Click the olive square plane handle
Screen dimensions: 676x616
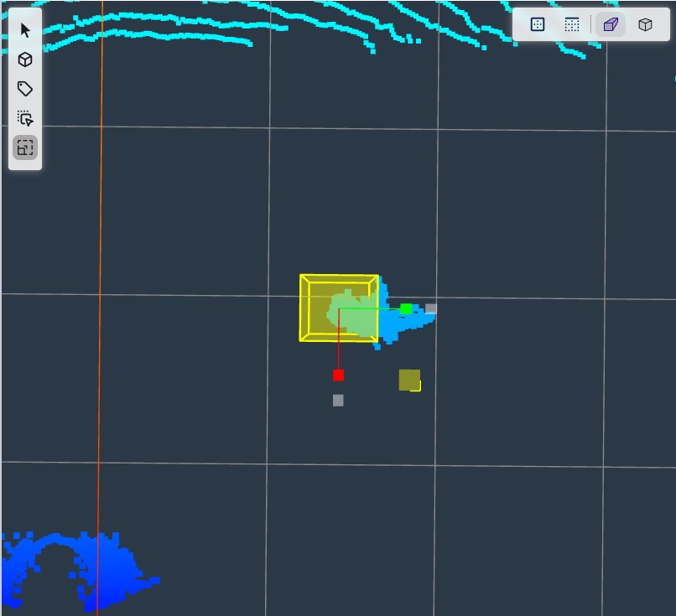[x=409, y=380]
